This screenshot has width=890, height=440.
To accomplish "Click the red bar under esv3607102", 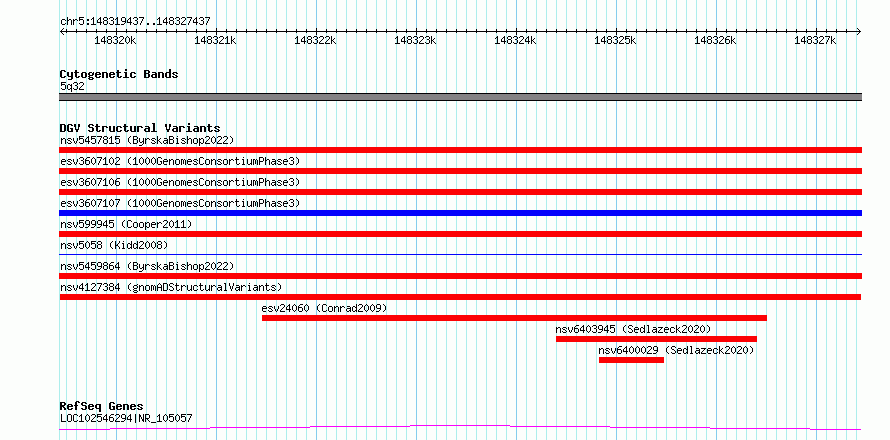I will click(x=460, y=171).
